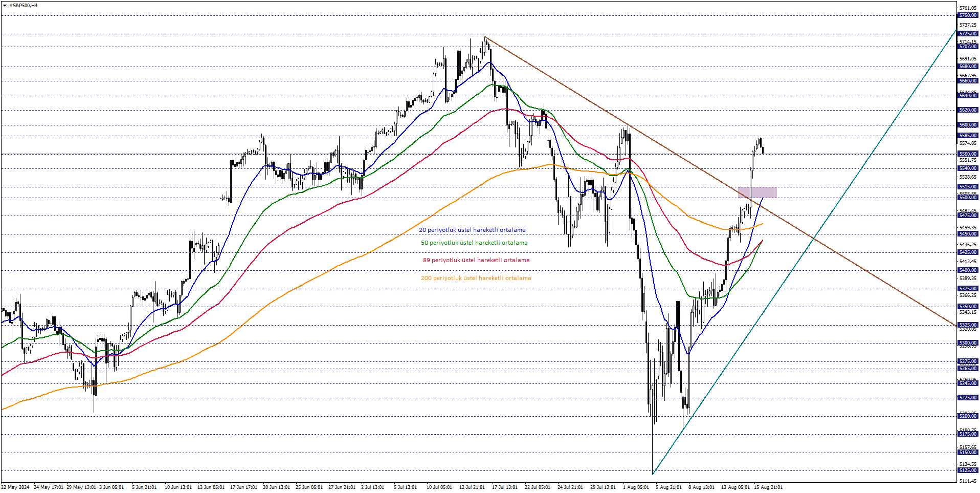The image size is (980, 493).
Task: Click the 5761.05 price scale value
Action: point(968,8)
